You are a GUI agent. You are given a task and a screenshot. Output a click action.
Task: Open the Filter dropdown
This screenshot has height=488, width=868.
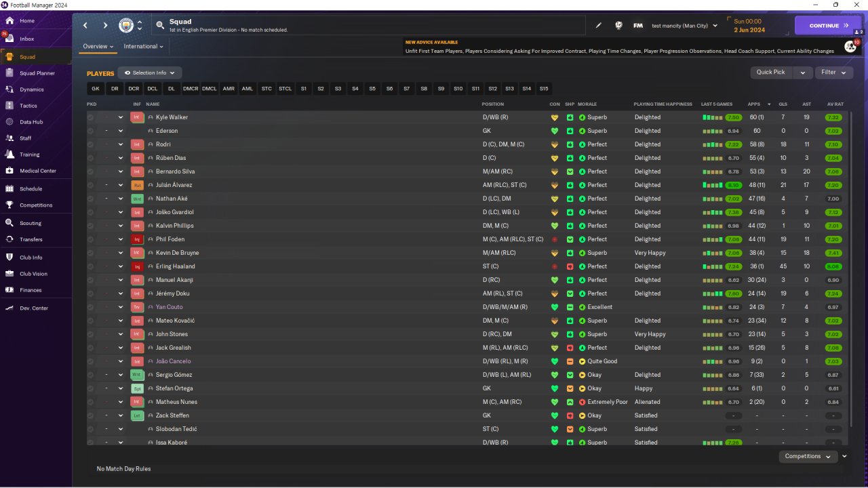click(833, 73)
